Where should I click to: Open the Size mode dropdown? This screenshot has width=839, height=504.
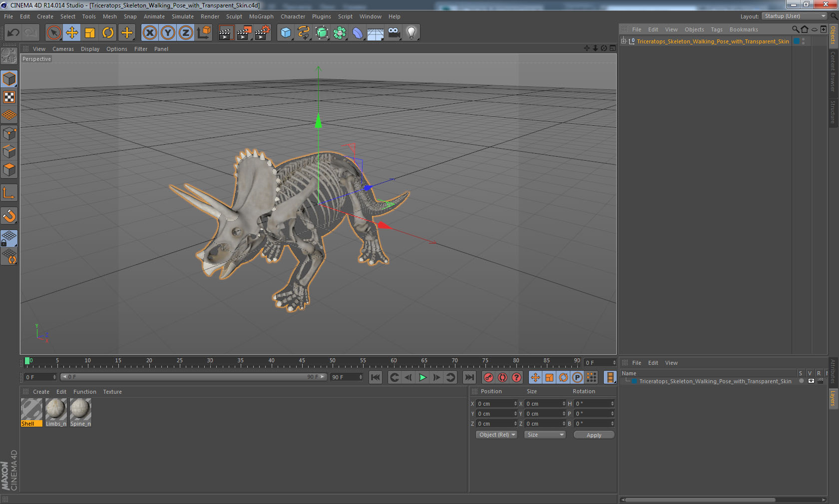[x=544, y=435]
